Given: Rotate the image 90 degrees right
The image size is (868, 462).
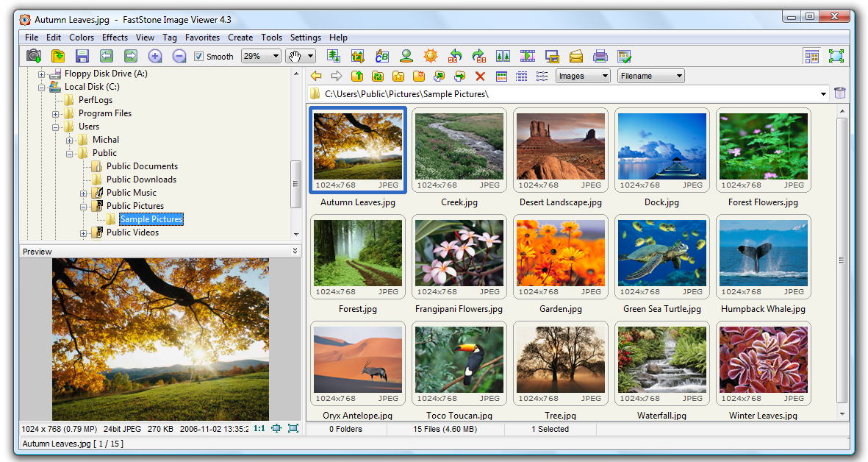Looking at the screenshot, I should point(478,55).
